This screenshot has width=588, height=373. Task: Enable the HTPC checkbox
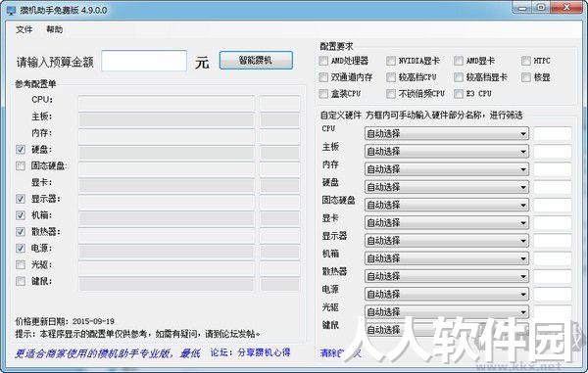pyautogui.click(x=526, y=61)
